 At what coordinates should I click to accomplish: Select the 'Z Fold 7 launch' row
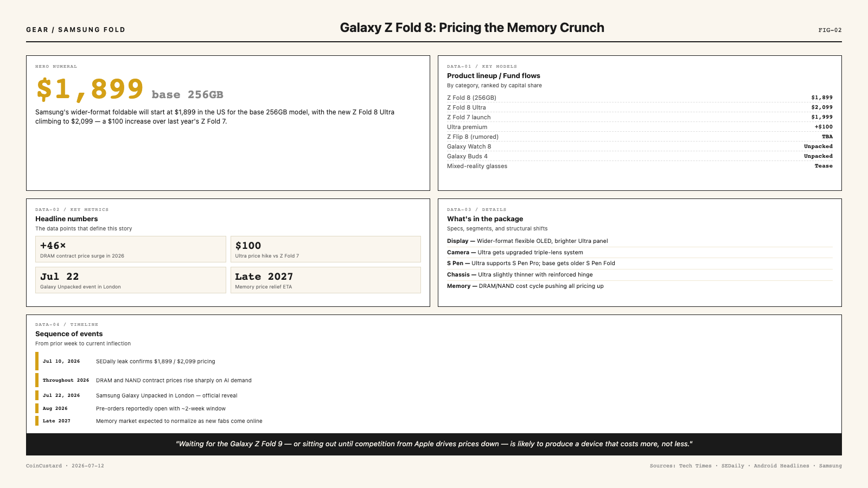640,117
